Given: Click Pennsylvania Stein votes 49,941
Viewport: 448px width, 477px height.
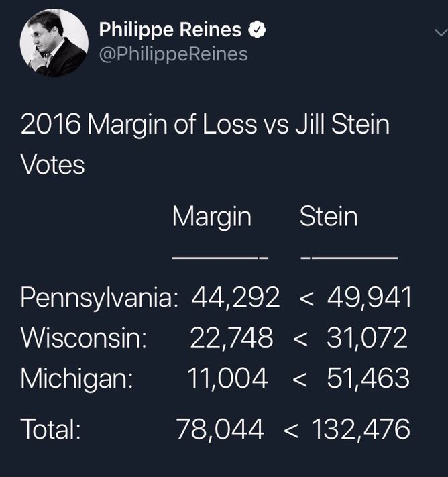Looking at the screenshot, I should [x=369, y=298].
